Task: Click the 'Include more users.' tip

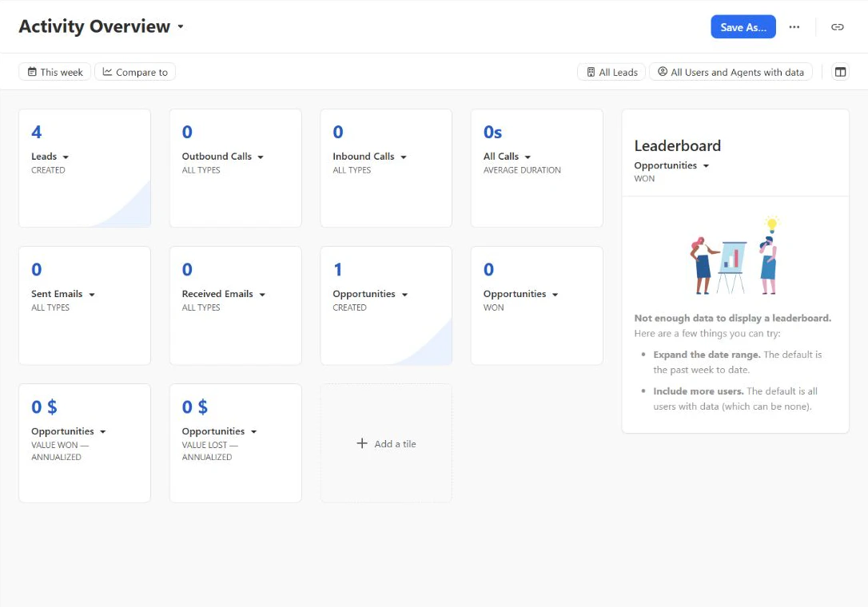Action: (698, 391)
